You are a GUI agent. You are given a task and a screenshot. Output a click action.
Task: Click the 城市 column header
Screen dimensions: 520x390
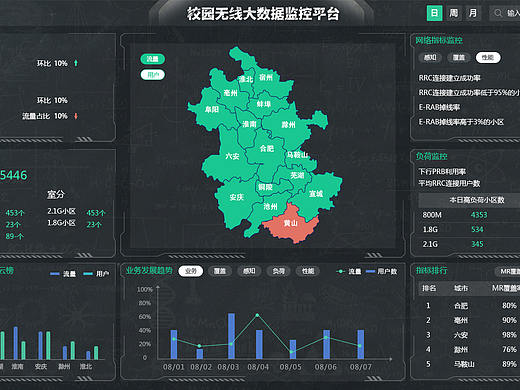click(461, 288)
